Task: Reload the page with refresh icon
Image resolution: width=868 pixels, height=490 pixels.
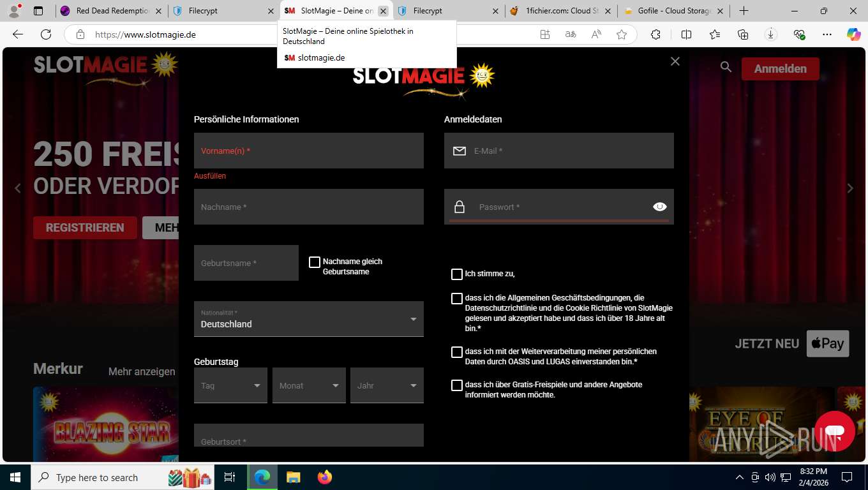Action: tap(46, 34)
